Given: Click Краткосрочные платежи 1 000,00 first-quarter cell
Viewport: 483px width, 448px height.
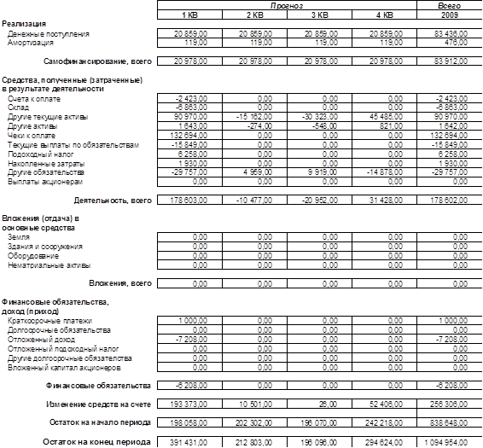Looking at the screenshot, I should click(x=189, y=321).
